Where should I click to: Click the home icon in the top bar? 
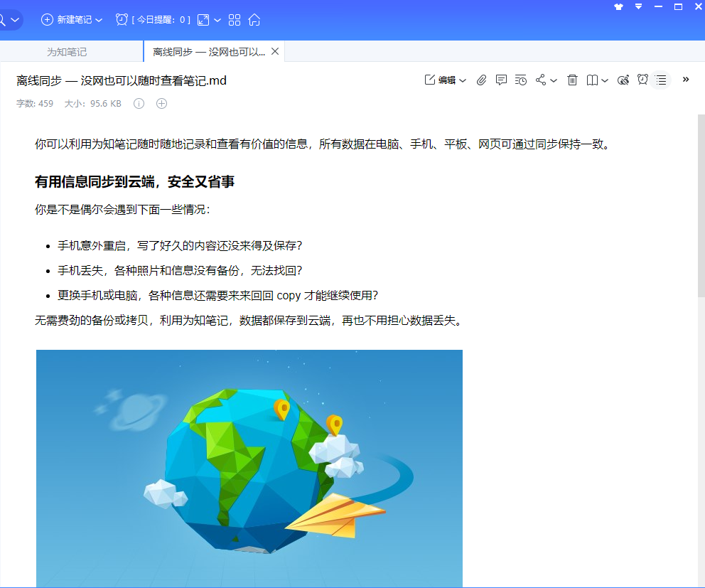coord(254,20)
